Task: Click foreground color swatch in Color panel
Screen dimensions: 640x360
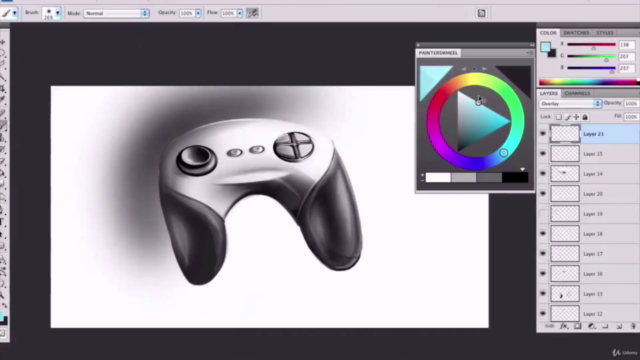Action: tap(545, 47)
